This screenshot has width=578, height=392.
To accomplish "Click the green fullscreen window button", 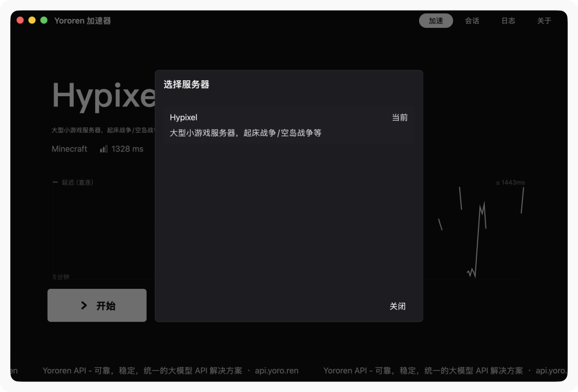I will [44, 20].
